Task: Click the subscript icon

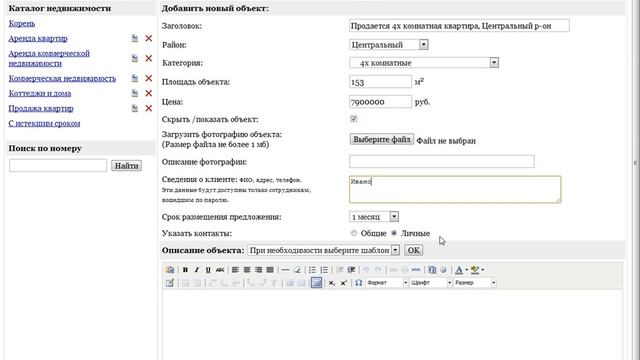Action: [332, 283]
